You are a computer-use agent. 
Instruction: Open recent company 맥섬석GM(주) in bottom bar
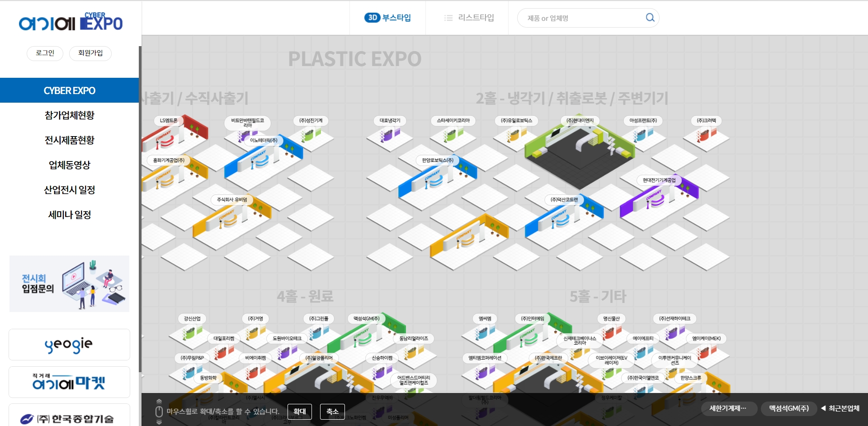click(789, 408)
